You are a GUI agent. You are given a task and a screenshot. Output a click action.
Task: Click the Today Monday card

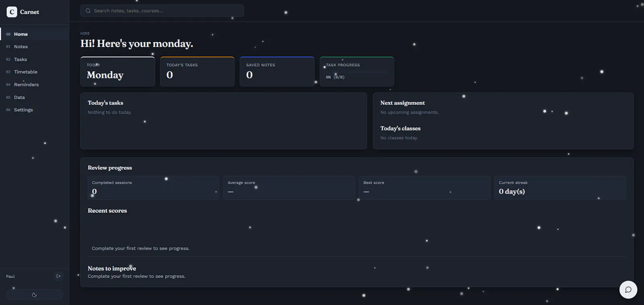click(x=118, y=71)
